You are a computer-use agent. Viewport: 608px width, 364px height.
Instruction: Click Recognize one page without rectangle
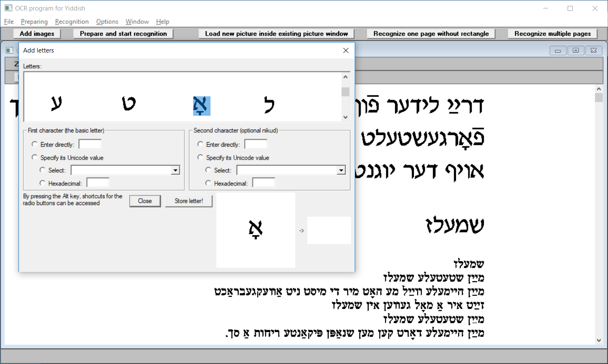tap(431, 34)
